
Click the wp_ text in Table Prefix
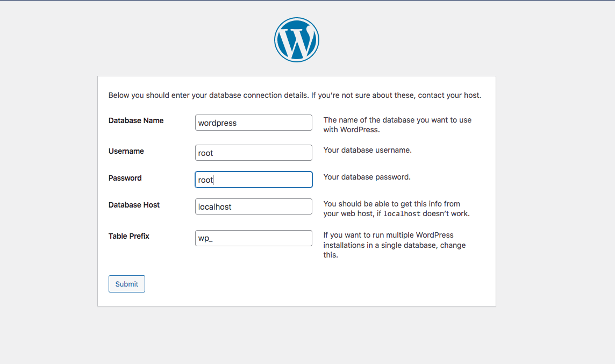pos(205,238)
